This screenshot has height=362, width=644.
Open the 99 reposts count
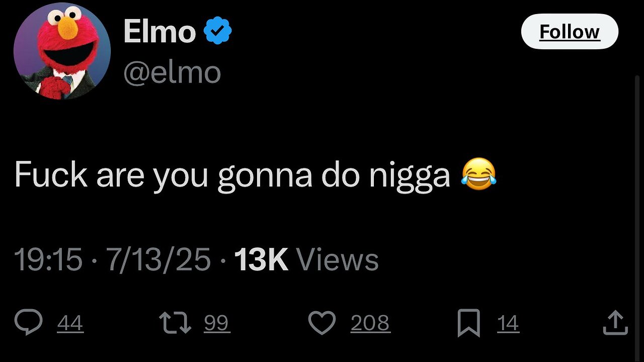(217, 323)
